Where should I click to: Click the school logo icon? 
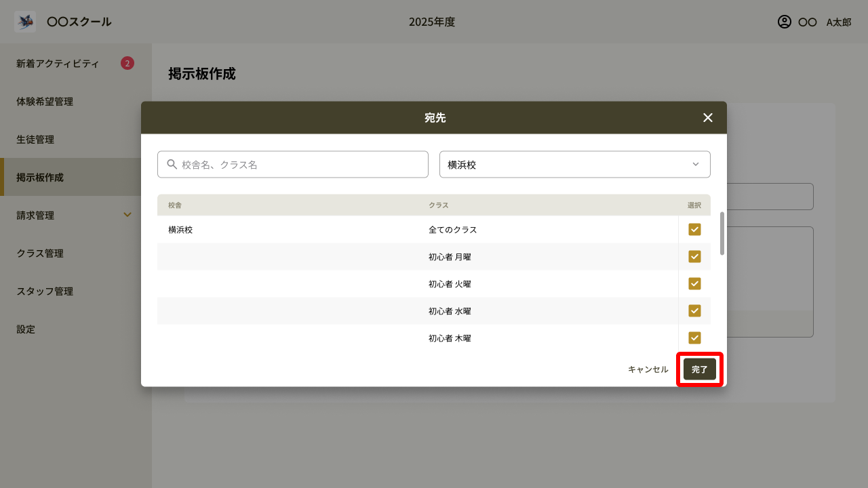24,21
